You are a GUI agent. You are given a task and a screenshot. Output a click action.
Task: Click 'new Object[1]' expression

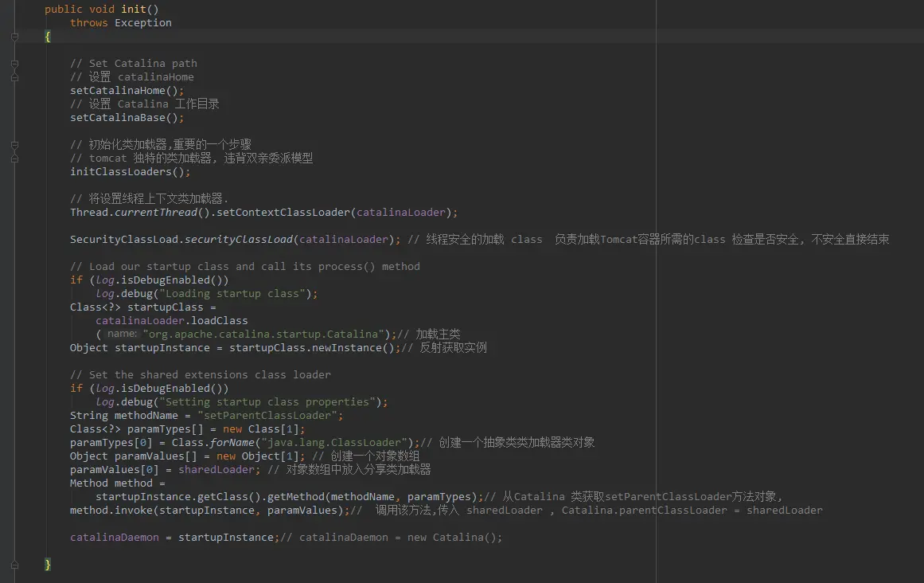[x=258, y=457]
